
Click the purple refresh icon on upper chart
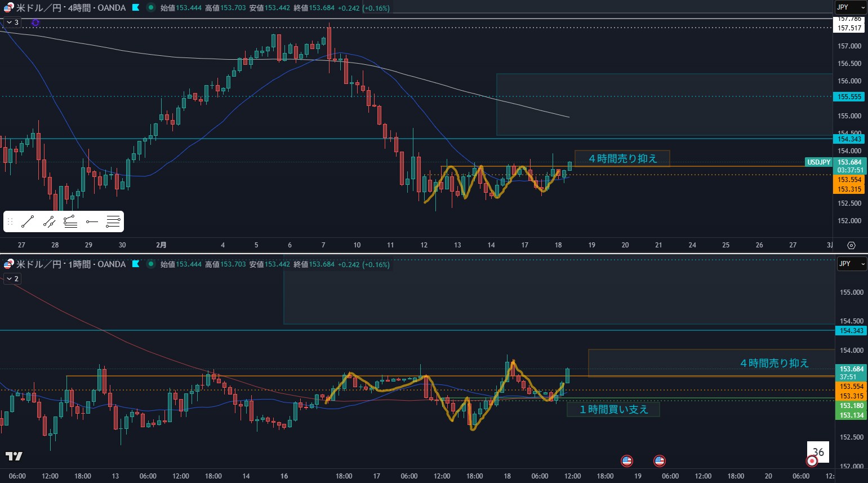[35, 23]
